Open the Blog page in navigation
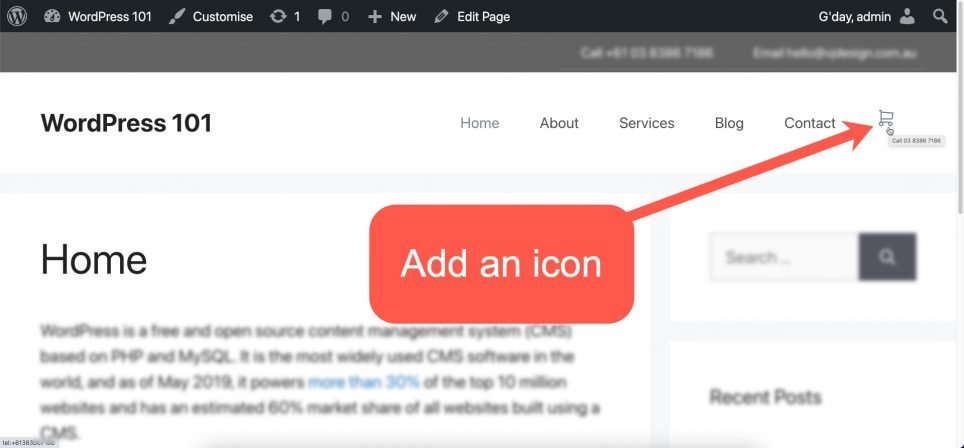This screenshot has width=964, height=448. tap(729, 123)
